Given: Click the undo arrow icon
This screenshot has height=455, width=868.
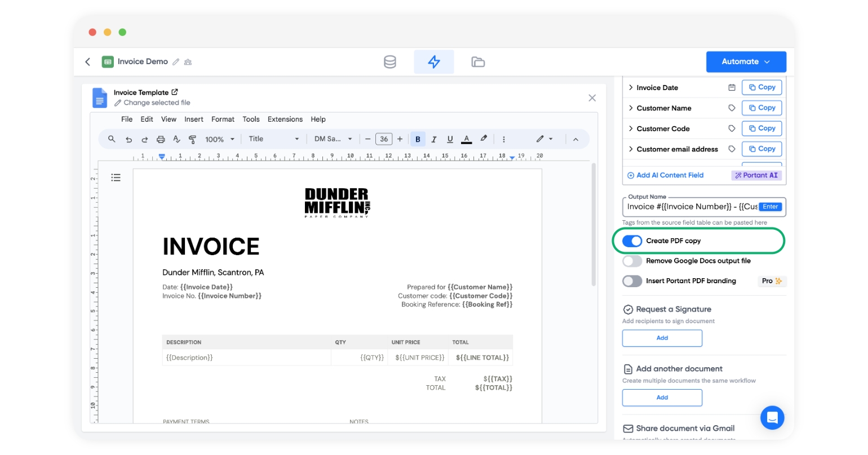Looking at the screenshot, I should coord(129,139).
